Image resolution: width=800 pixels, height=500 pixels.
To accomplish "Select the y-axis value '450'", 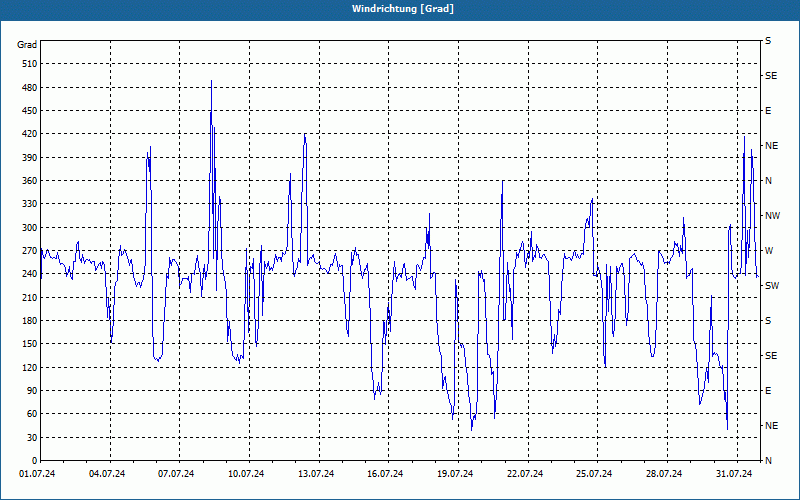I will 30,111.
